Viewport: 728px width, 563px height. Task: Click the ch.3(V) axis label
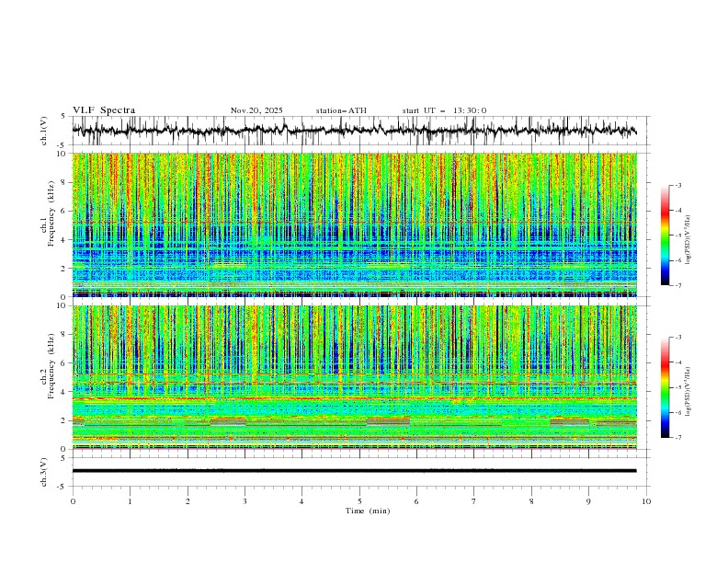tap(46, 470)
